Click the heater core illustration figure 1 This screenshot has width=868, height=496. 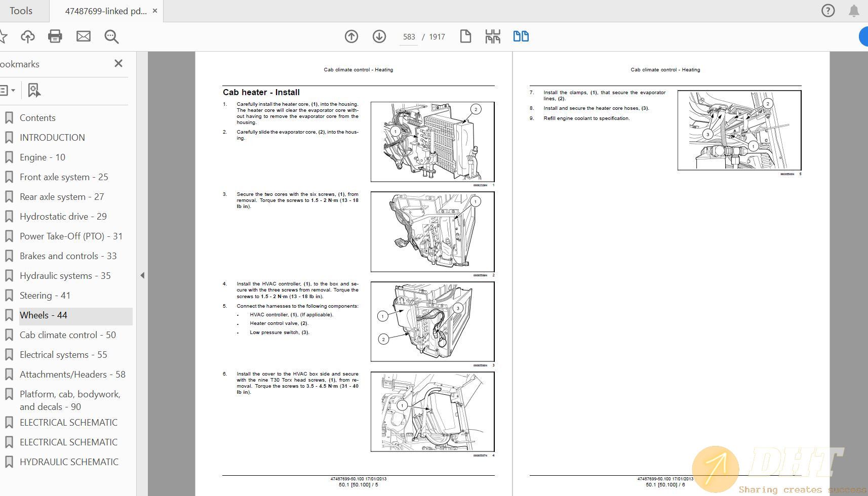point(432,142)
